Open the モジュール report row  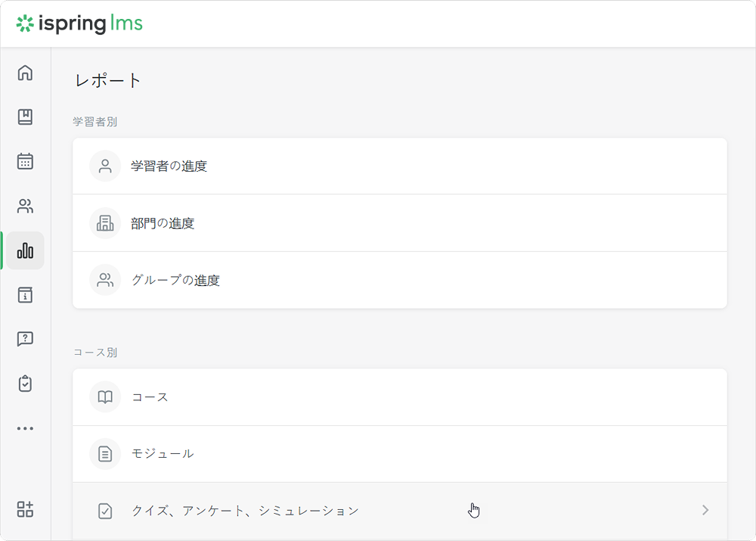tap(163, 454)
